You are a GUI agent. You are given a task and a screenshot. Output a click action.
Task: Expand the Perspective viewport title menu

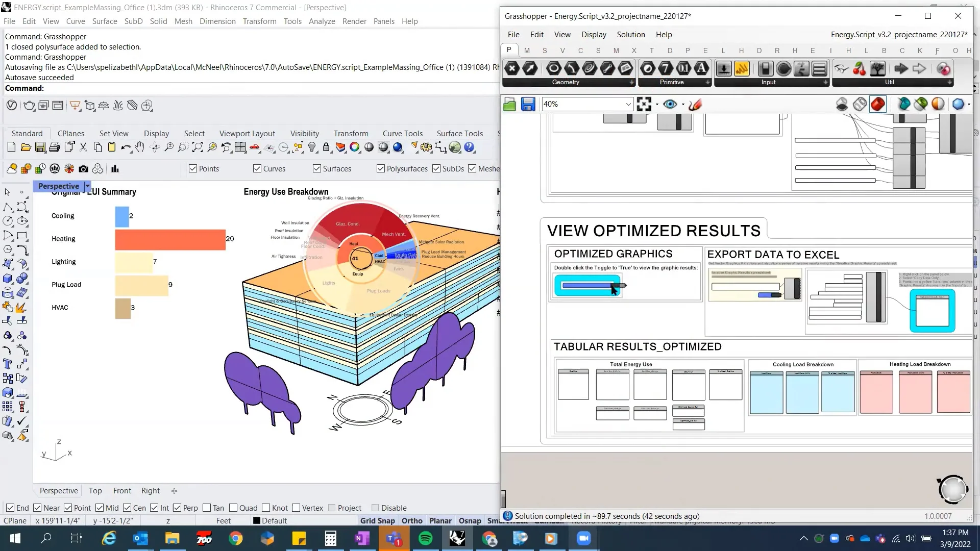87,186
